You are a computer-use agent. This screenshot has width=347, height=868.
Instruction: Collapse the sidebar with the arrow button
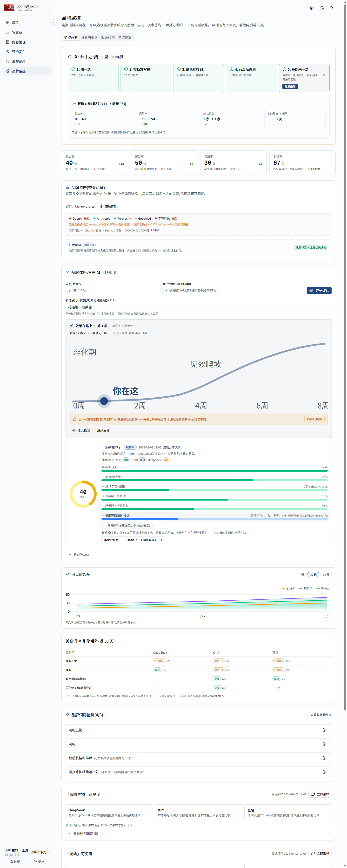(x=53, y=22)
